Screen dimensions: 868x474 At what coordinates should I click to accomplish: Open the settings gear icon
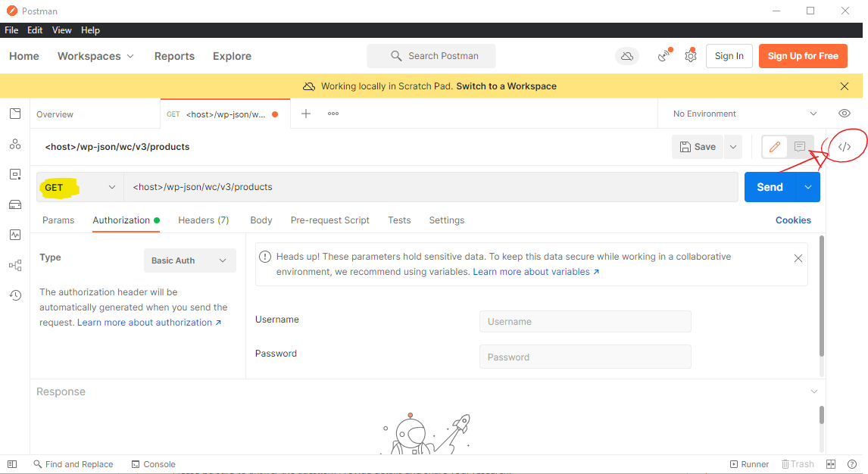pyautogui.click(x=690, y=56)
